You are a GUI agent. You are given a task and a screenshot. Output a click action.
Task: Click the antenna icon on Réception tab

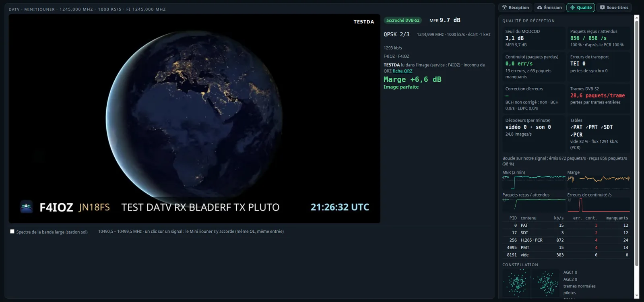[x=504, y=8]
